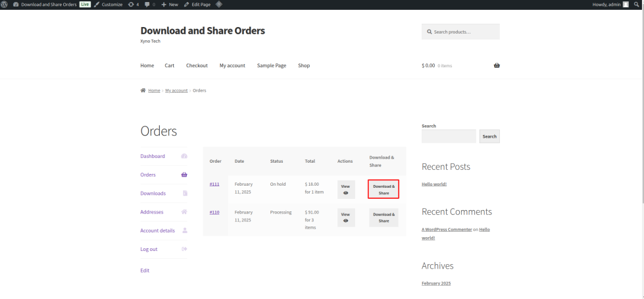Click the Downloads file icon in sidebar

click(185, 194)
